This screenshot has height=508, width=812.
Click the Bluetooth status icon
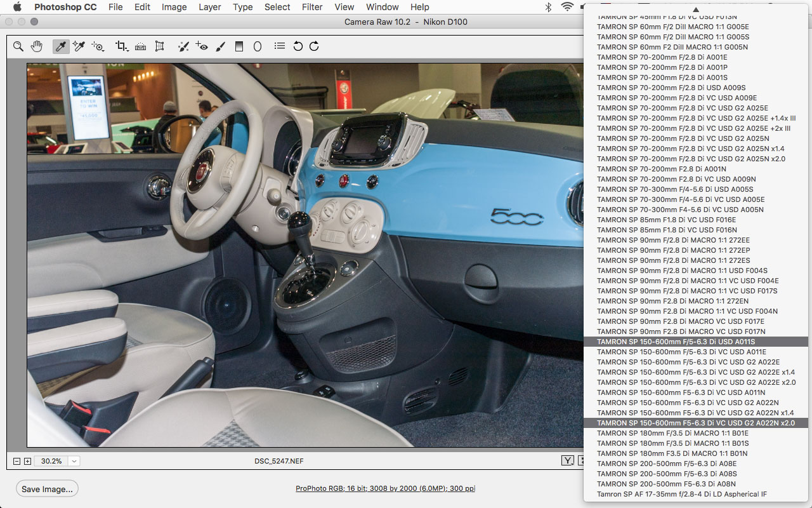[548, 7]
